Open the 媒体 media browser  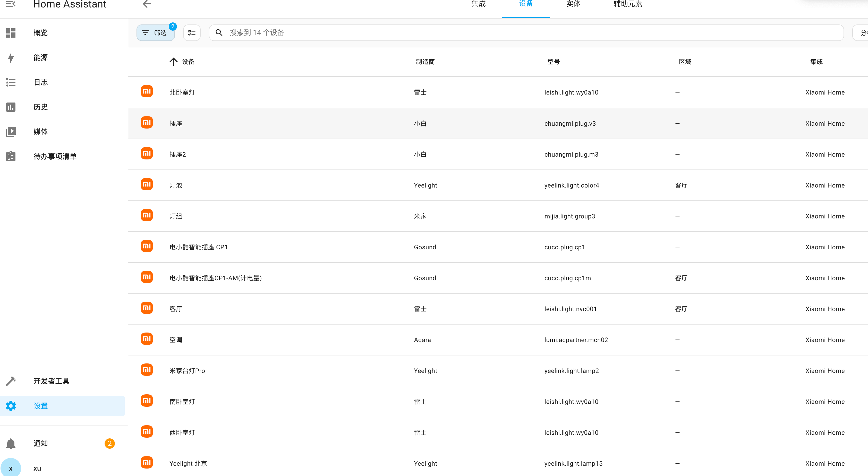40,132
